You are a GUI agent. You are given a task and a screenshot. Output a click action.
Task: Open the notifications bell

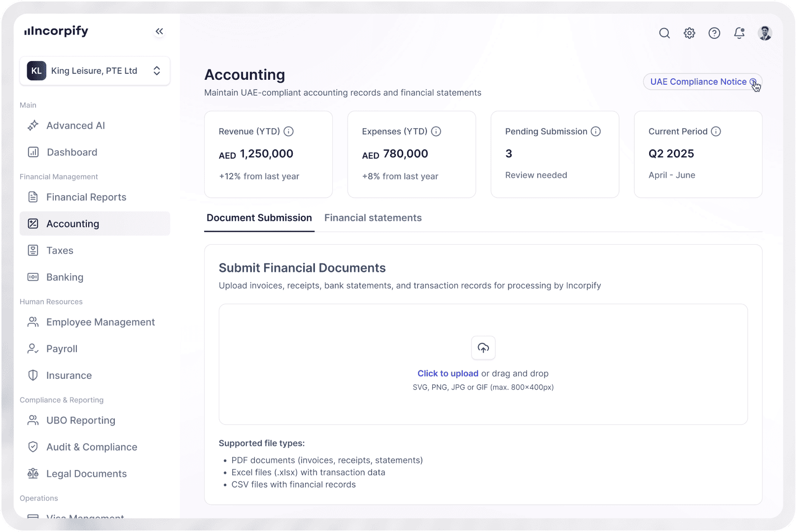[x=739, y=33]
